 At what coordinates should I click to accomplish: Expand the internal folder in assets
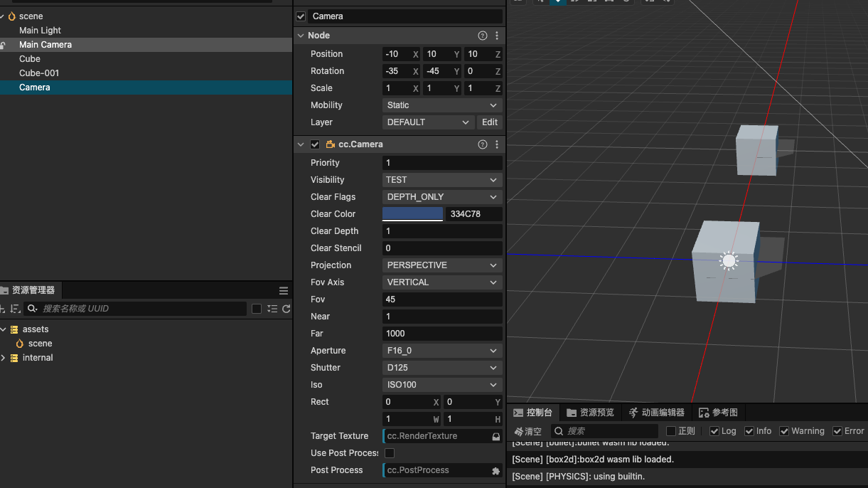[x=4, y=358]
